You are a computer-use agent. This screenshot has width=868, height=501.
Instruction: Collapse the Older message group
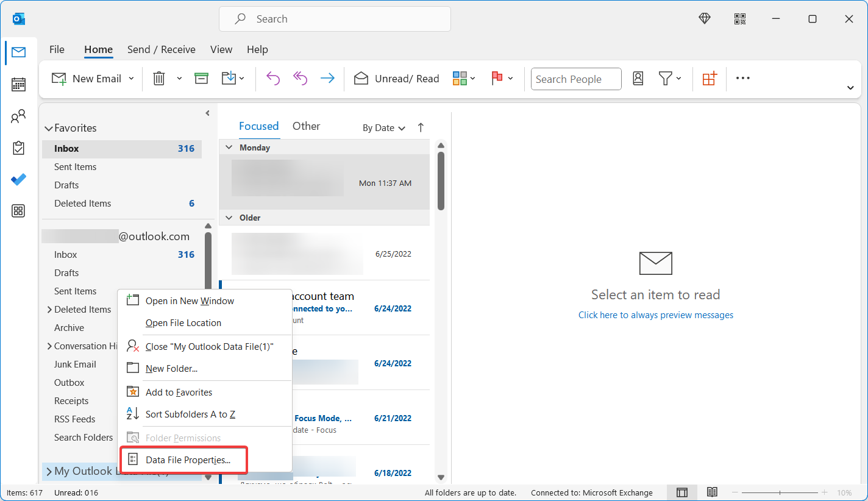coord(229,218)
